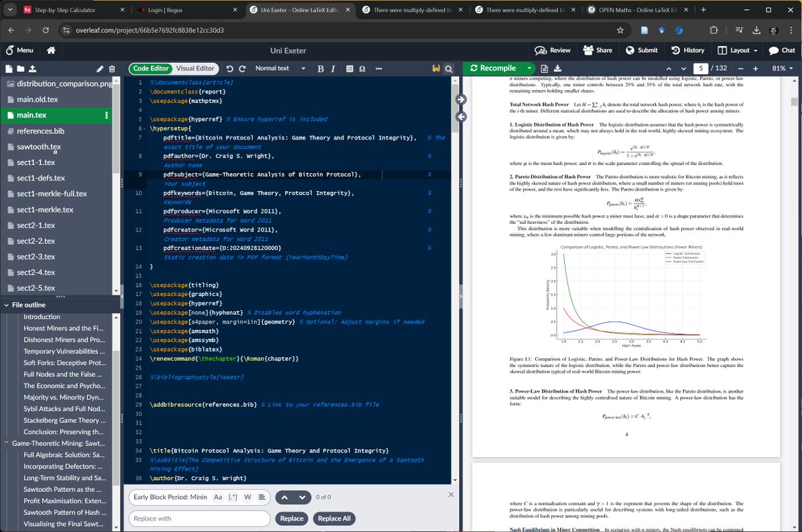The image size is (802, 532).
Task: Click the Replace button
Action: click(x=291, y=519)
